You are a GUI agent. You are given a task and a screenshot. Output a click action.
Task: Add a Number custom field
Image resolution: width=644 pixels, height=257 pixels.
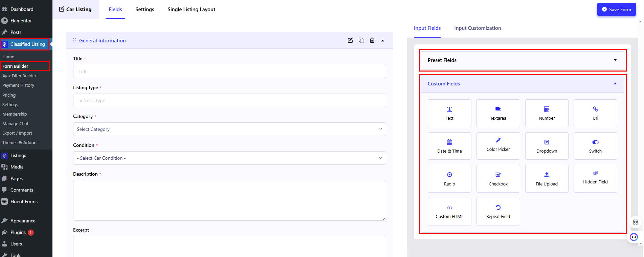coord(547,113)
